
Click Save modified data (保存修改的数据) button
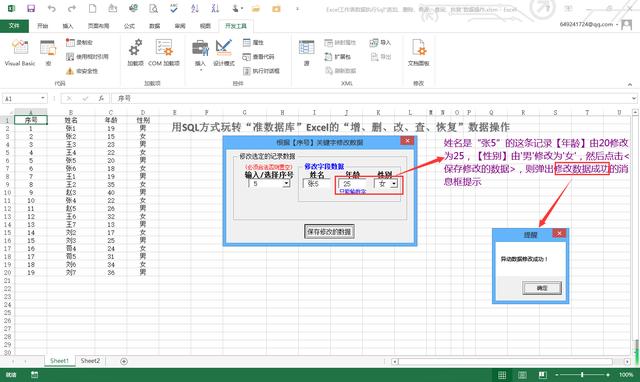329,231
